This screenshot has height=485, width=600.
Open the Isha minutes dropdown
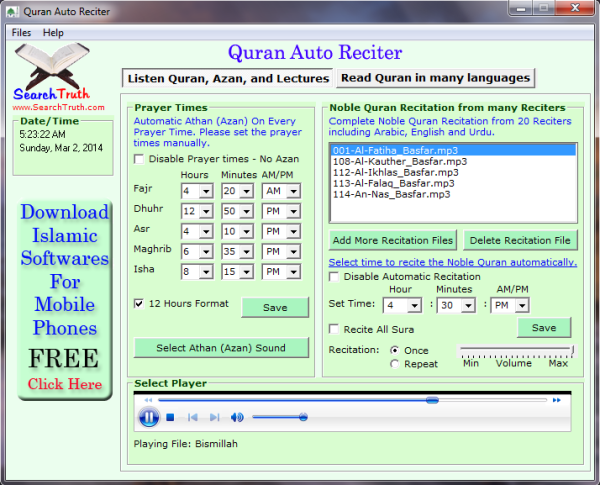pos(246,272)
